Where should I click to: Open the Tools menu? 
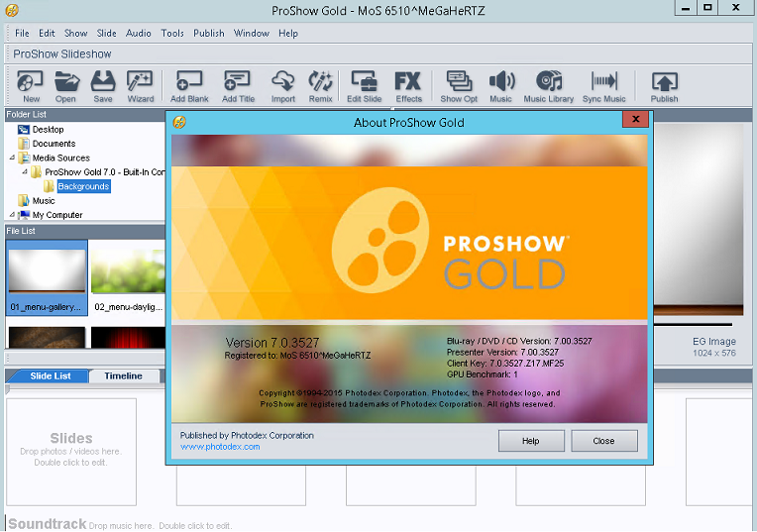(x=172, y=34)
